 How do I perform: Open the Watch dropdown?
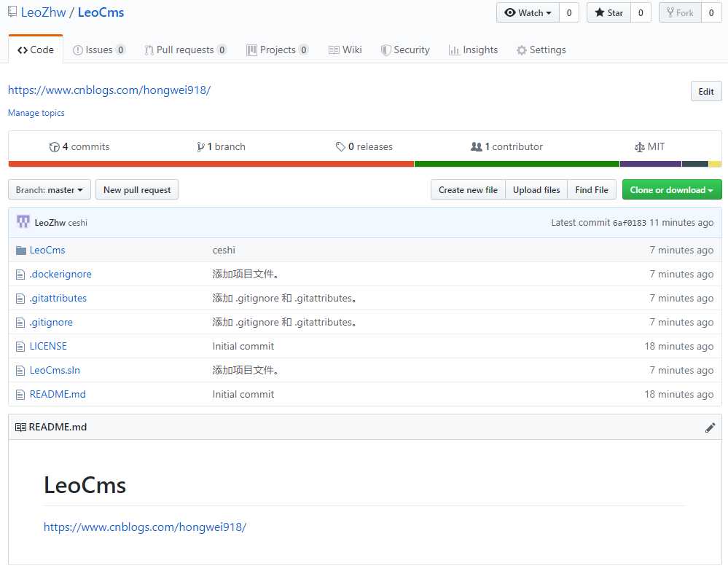point(528,13)
